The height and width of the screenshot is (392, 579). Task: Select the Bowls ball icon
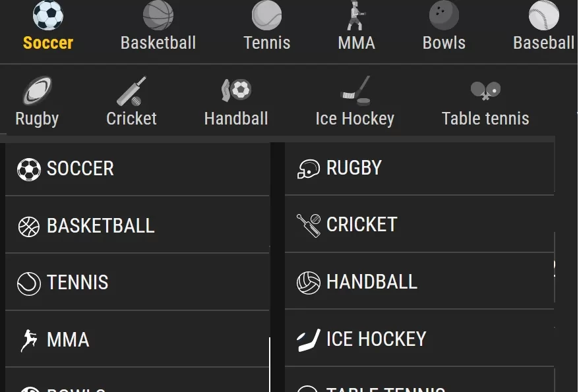tap(444, 15)
